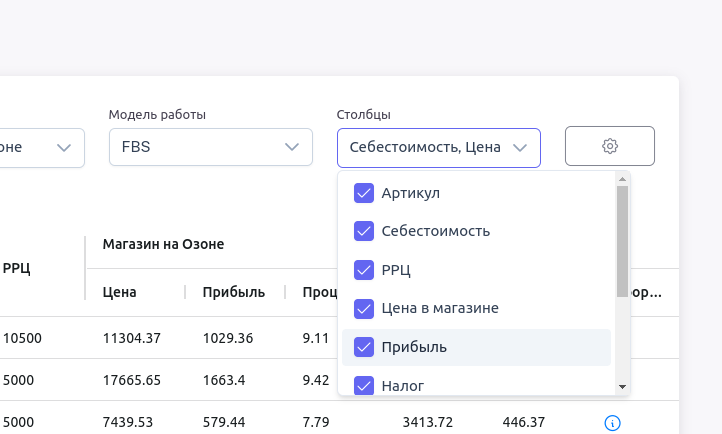Select the Себестоимость option label

pyautogui.click(x=436, y=231)
